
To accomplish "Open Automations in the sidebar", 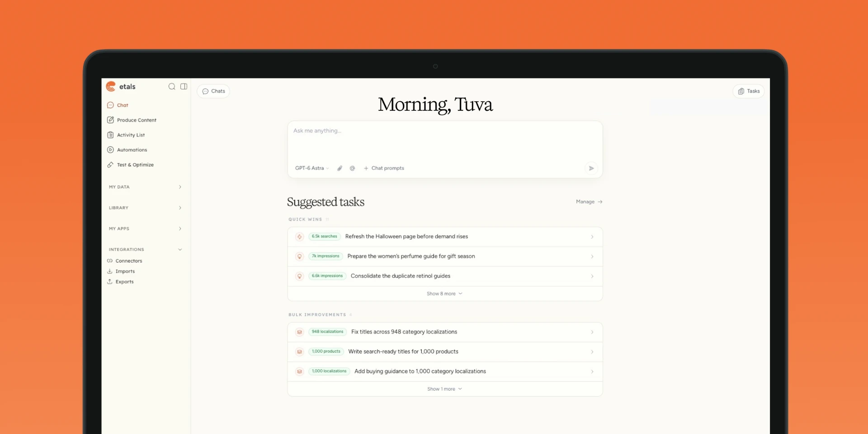I will pos(127,150).
